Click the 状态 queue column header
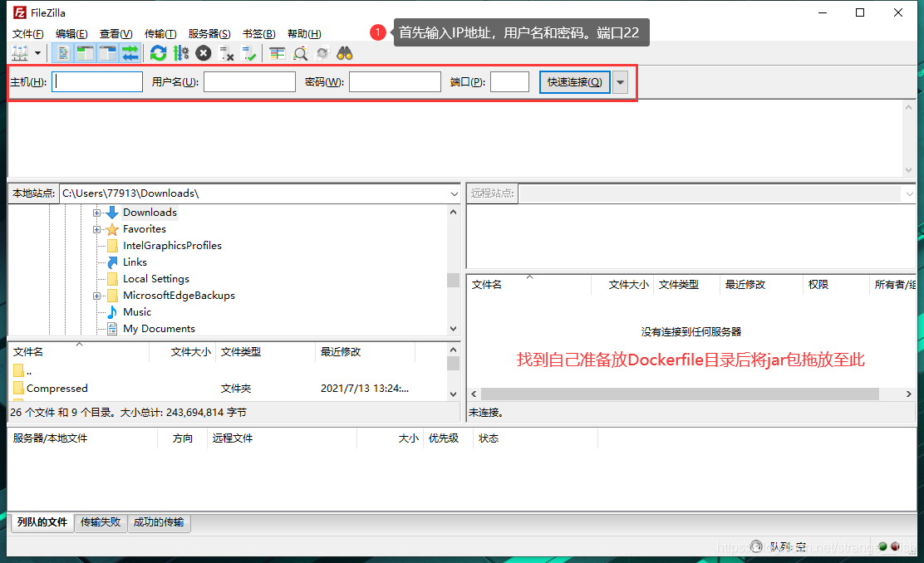 point(535,438)
